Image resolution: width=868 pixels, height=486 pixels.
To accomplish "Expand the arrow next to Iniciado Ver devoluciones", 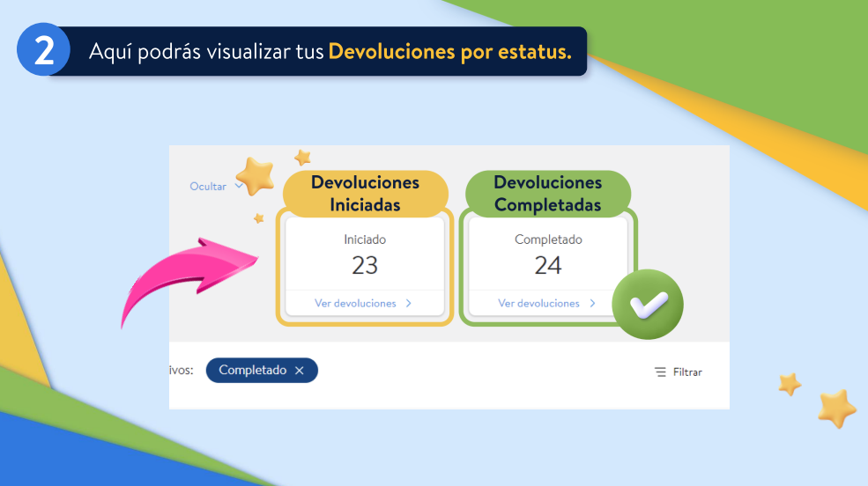I will click(409, 304).
